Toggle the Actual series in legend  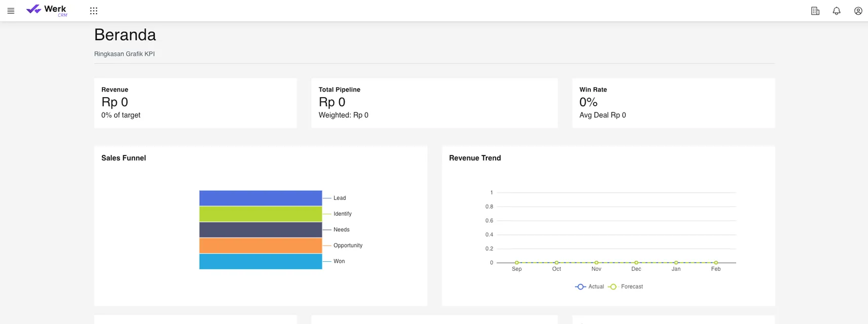(590, 287)
